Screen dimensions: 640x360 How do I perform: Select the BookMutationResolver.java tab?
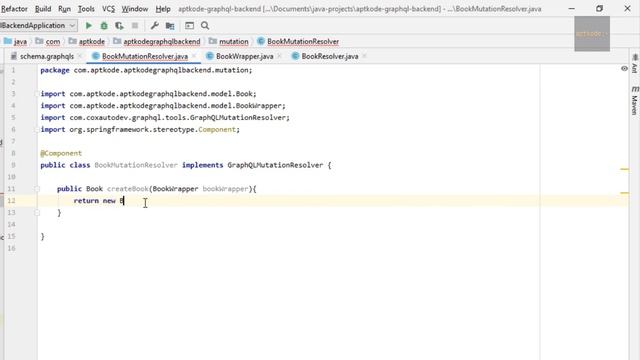click(x=145, y=56)
